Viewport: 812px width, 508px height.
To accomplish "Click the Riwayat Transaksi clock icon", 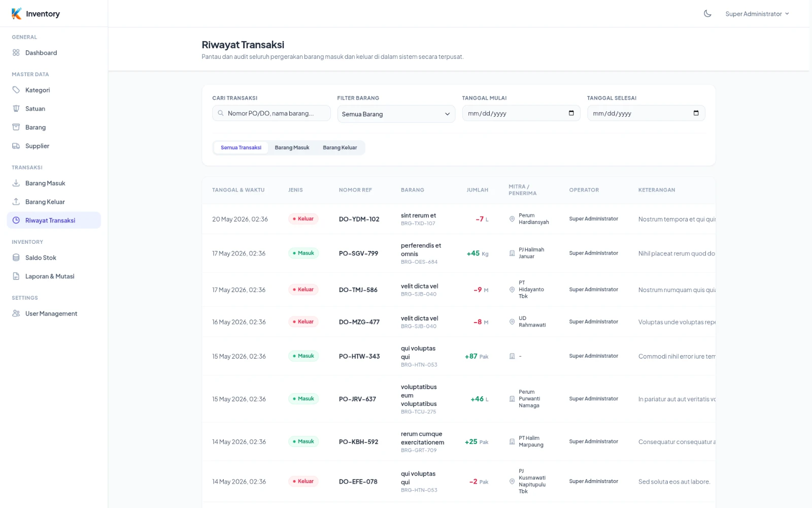I will (x=16, y=220).
